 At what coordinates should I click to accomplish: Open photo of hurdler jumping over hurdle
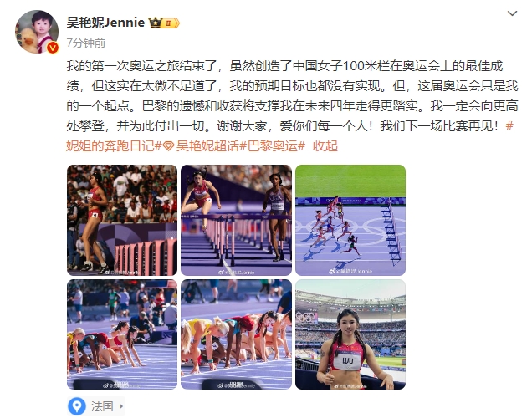click(x=236, y=220)
